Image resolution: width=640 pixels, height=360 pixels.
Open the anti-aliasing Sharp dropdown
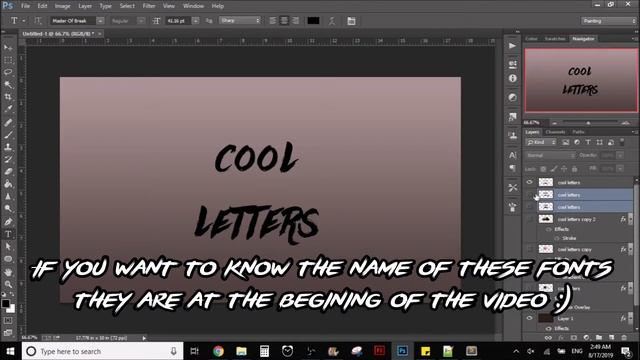coord(240,20)
